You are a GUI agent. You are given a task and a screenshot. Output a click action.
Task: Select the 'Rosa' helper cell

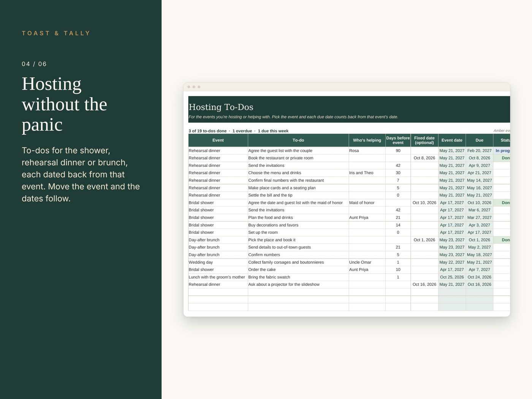coord(367,151)
